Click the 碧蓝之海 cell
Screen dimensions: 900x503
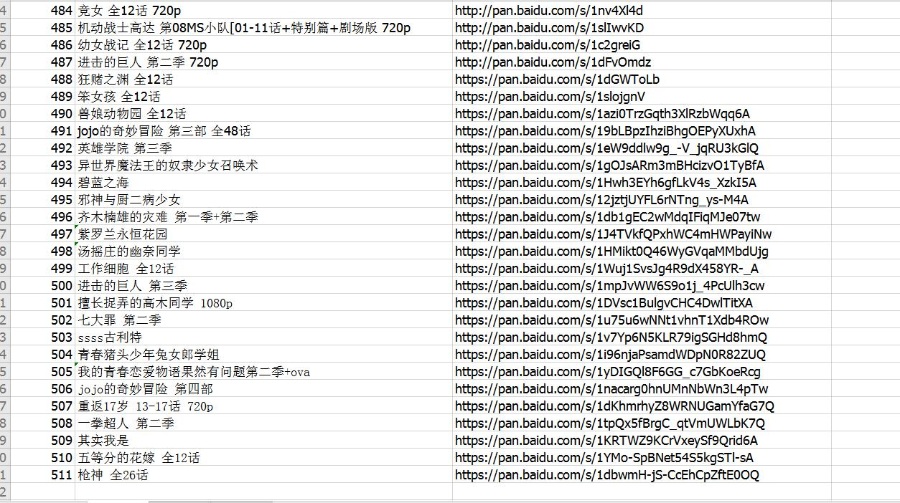(x=263, y=183)
